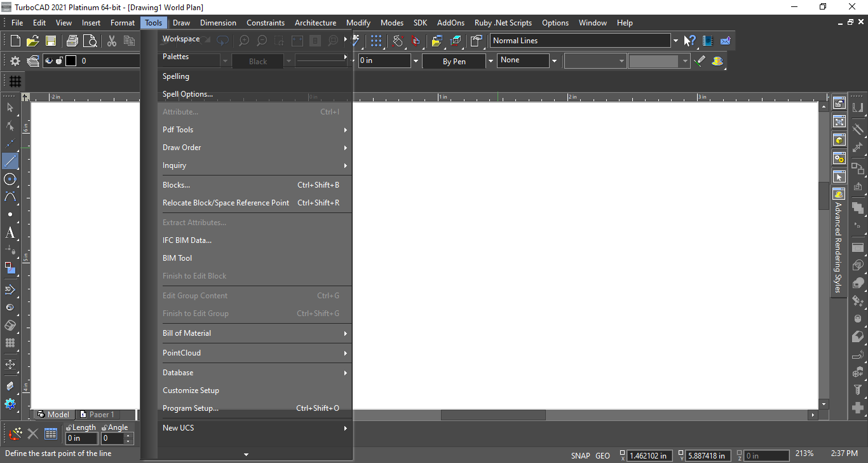Click the Open file folder icon
The width and height of the screenshot is (868, 463).
[33, 41]
